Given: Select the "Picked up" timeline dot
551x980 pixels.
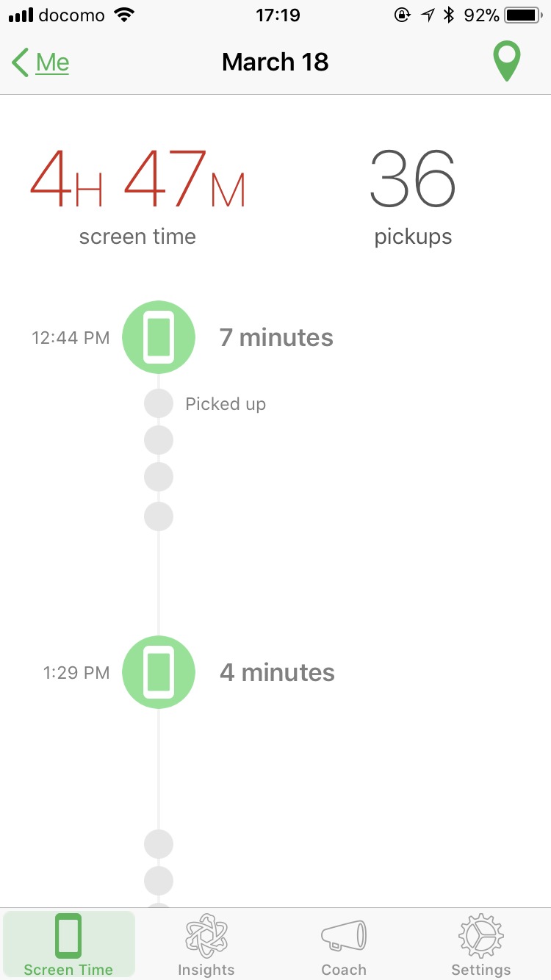Looking at the screenshot, I should (159, 403).
